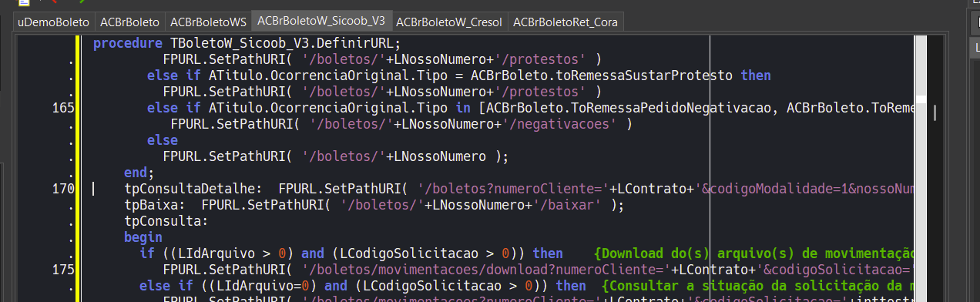
Task: Click line number 175 in the gutter
Action: [63, 269]
